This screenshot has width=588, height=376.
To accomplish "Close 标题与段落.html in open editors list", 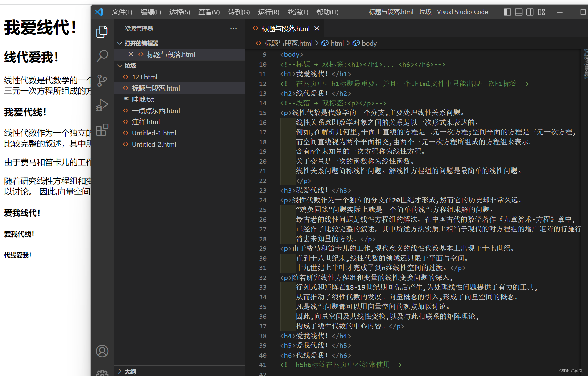I will 130,54.
